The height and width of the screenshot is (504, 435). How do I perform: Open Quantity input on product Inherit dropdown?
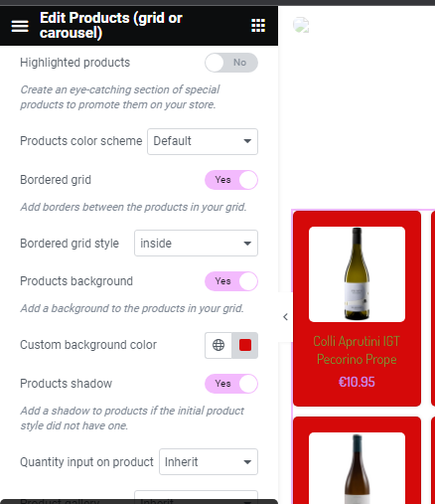click(x=209, y=462)
